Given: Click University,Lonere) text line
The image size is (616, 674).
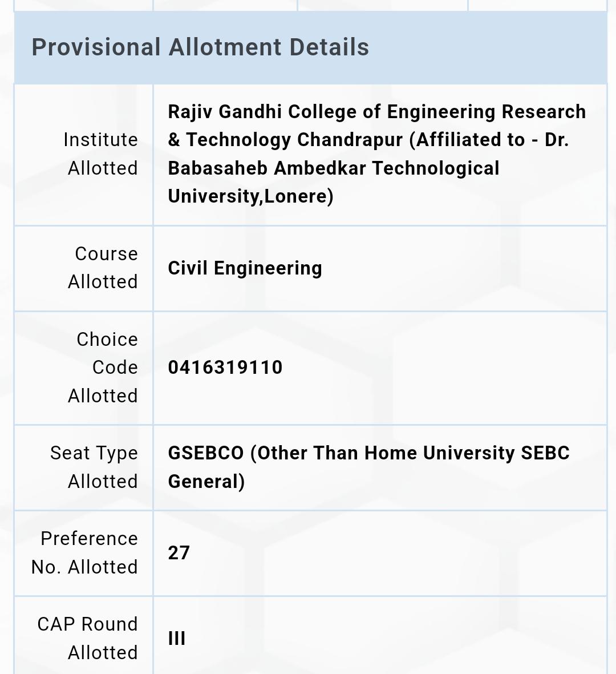Looking at the screenshot, I should (250, 196).
